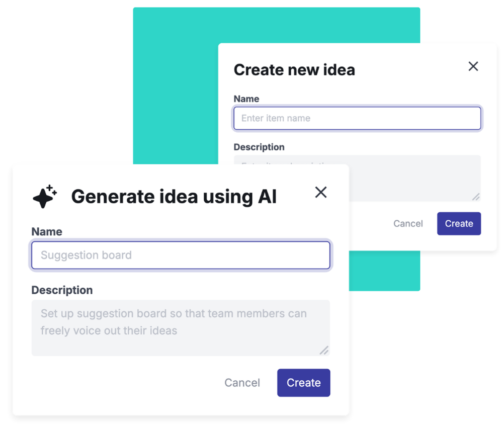Click the Create new idea heading
The image size is (504, 427).
(x=294, y=70)
